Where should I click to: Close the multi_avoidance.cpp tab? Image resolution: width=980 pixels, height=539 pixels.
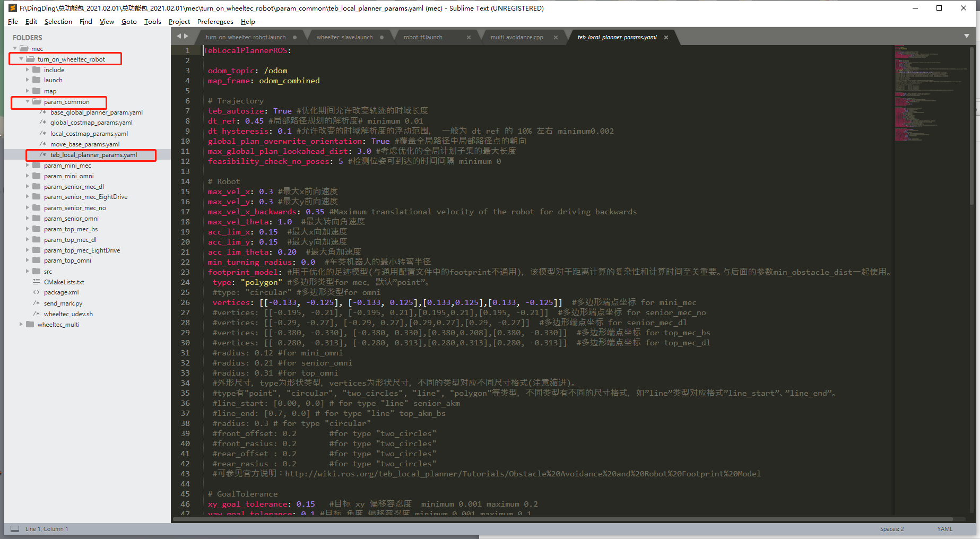click(x=556, y=37)
